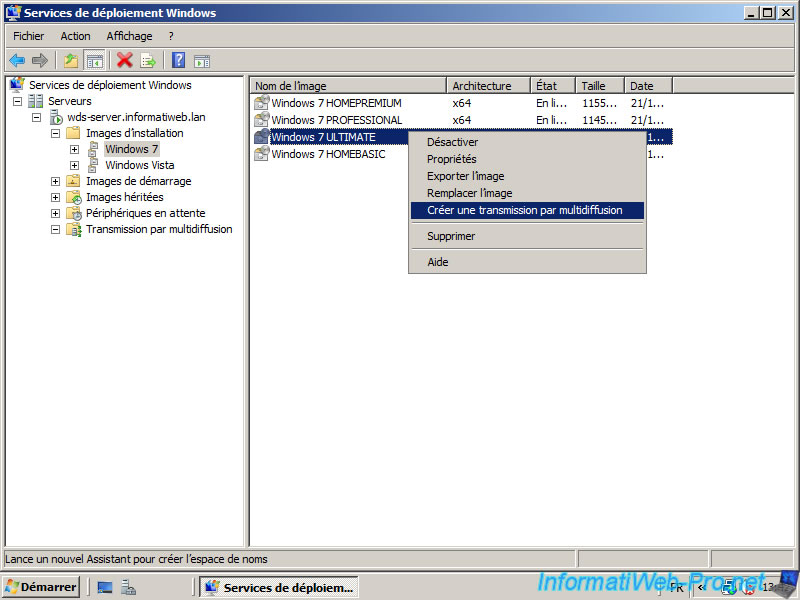Select Exporter l'image in context menu

click(528, 176)
